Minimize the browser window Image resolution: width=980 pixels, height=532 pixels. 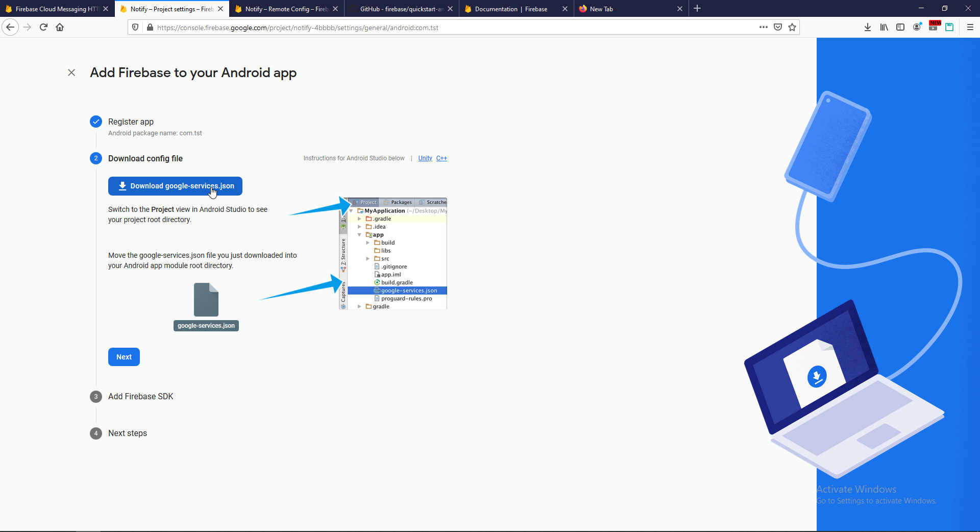pos(921,8)
